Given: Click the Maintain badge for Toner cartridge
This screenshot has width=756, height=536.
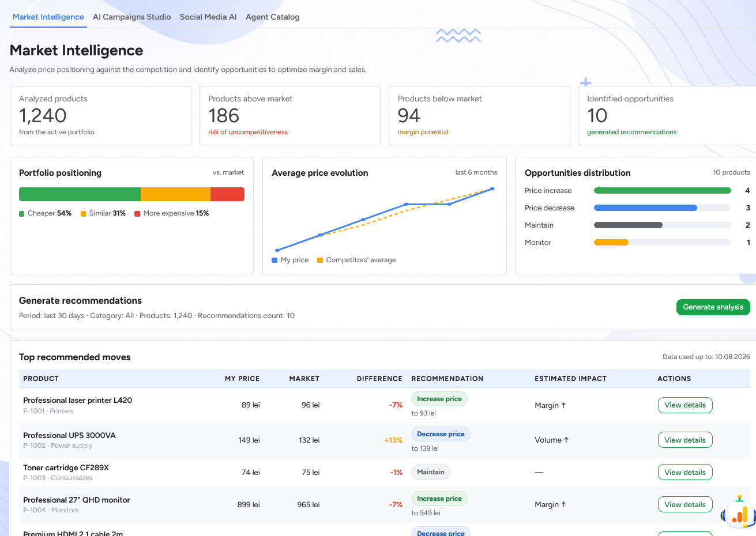Looking at the screenshot, I should (x=431, y=472).
